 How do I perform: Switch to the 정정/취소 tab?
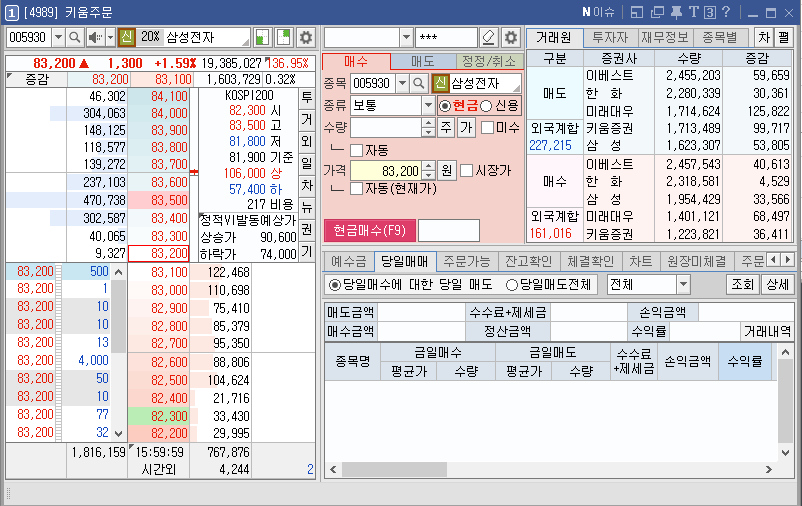pyautogui.click(x=489, y=61)
